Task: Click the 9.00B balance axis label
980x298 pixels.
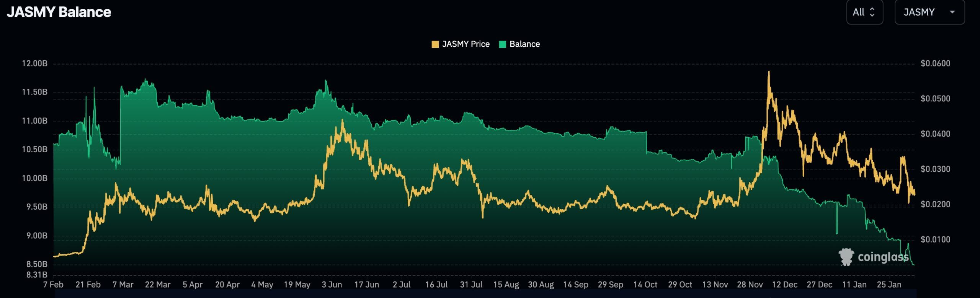Action: (x=37, y=236)
